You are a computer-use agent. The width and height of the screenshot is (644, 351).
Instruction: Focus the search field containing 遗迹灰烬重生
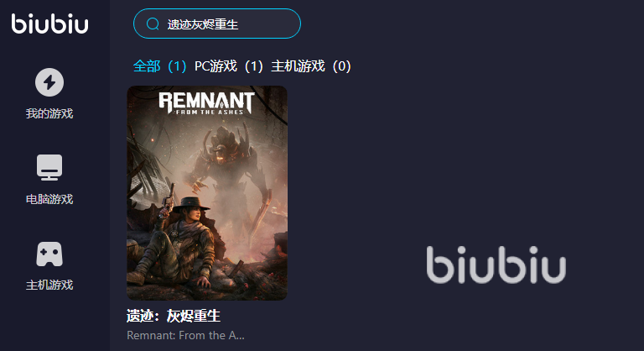217,24
